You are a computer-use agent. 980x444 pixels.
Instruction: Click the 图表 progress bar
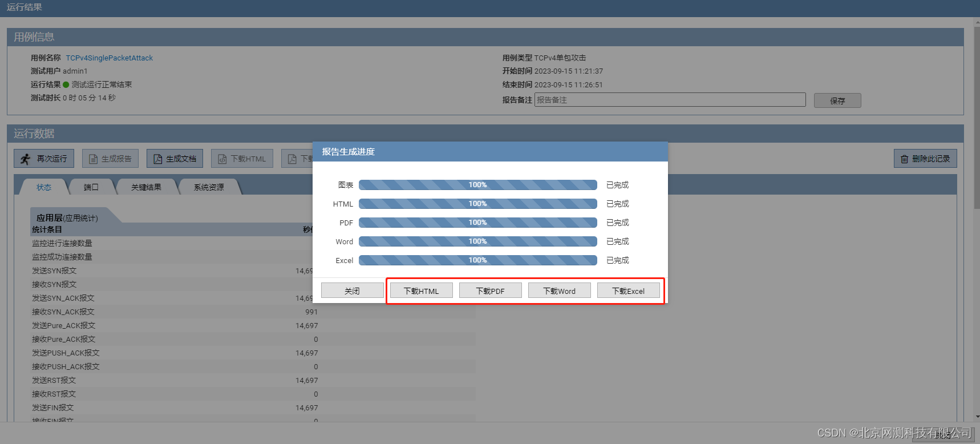tap(477, 185)
